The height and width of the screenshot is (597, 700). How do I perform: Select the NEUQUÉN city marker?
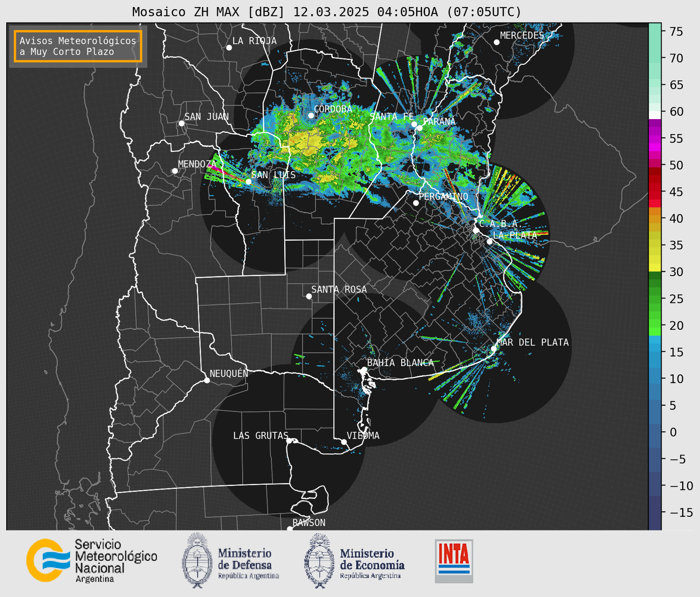click(207, 380)
